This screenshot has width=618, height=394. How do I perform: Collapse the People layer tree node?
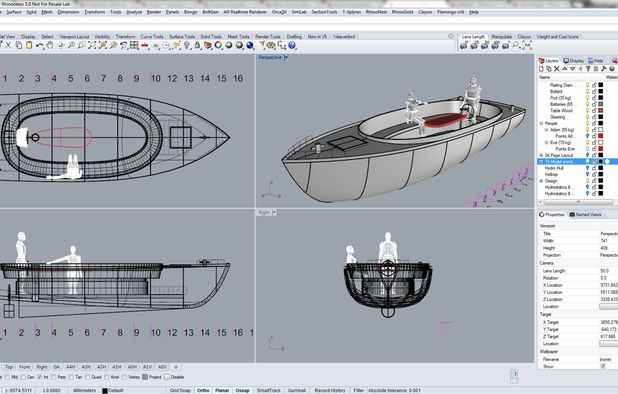[x=541, y=123]
